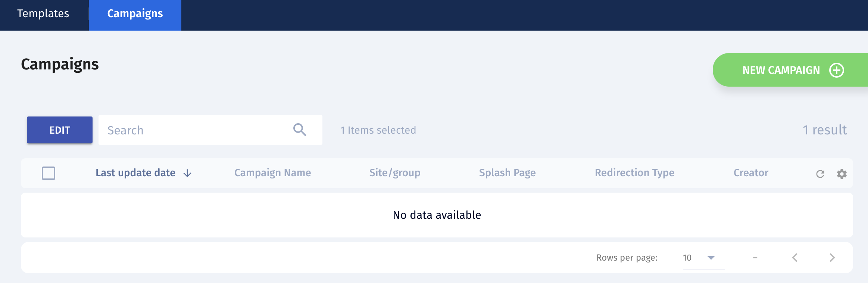Sort by Redirection Type column header

click(x=634, y=173)
